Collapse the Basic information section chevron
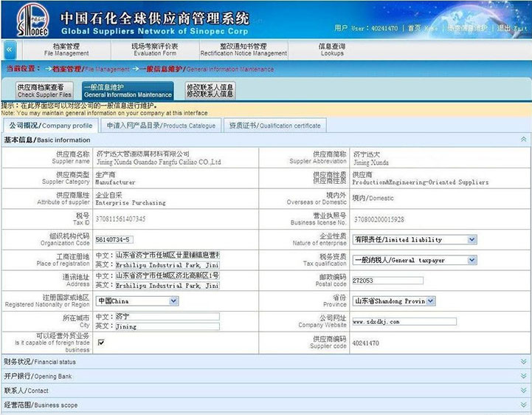The height and width of the screenshot is (415, 532). click(523, 139)
